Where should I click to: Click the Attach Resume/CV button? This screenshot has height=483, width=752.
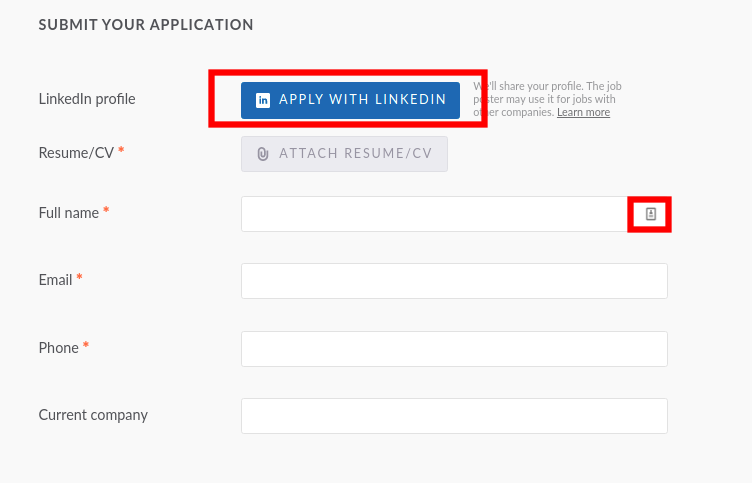tap(344, 153)
